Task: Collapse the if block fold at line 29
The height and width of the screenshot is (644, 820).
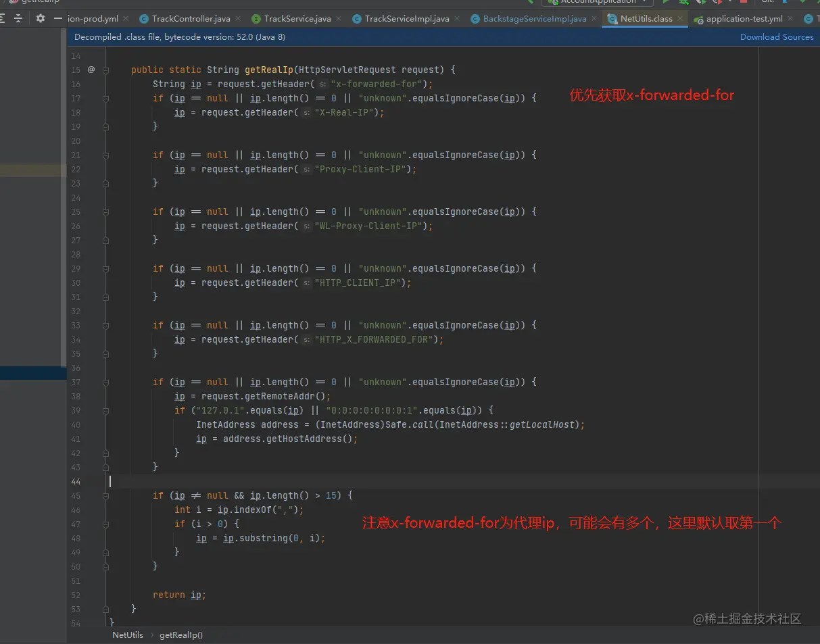Action: click(106, 268)
